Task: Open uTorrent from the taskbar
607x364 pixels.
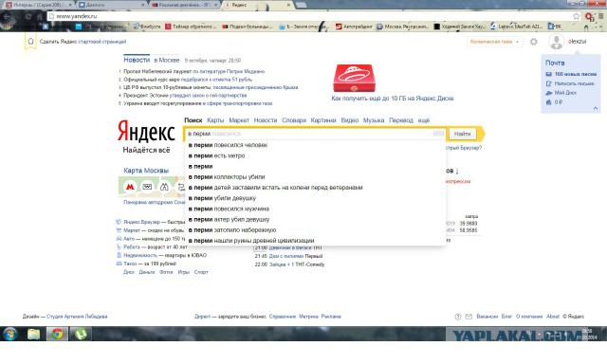Action: (x=80, y=334)
